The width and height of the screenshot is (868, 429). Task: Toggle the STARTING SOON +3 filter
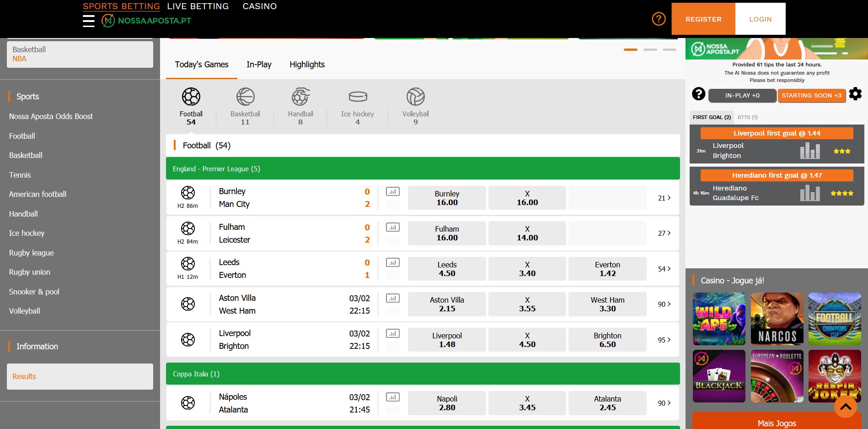pos(811,96)
